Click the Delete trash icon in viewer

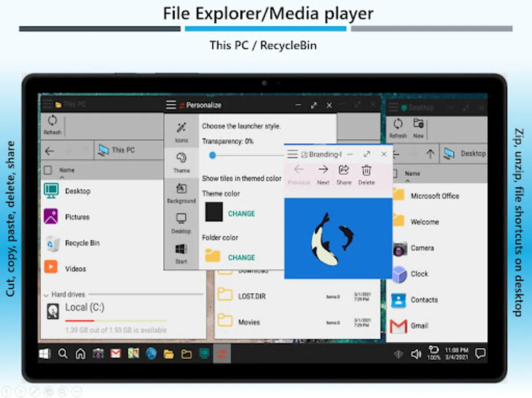(x=366, y=171)
